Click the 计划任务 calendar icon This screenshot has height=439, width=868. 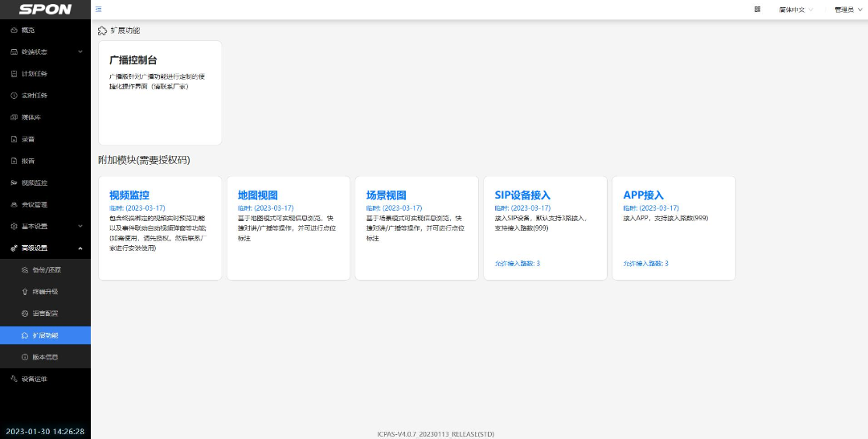[x=14, y=74]
